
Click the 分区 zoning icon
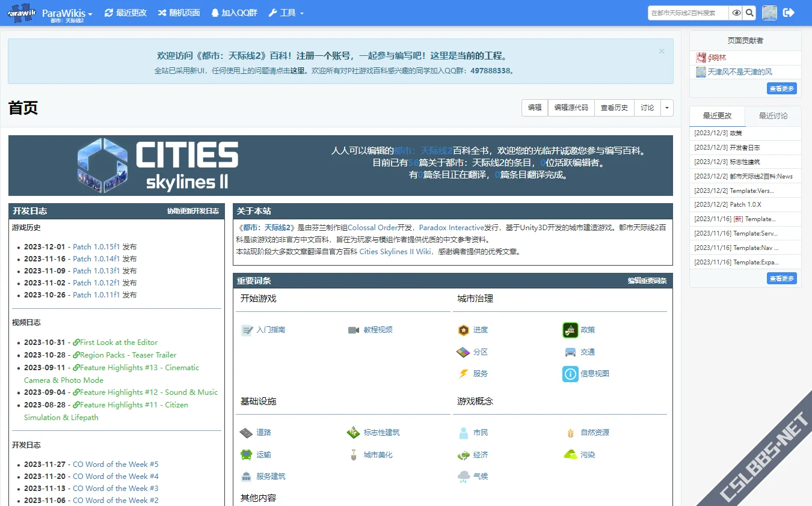(x=463, y=352)
